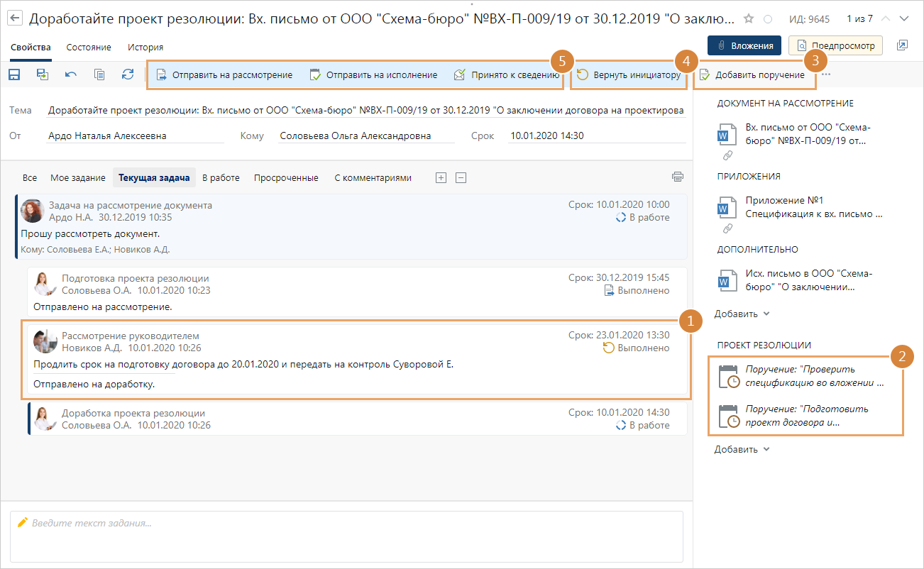Expand all thread items with plus icon

point(441,178)
